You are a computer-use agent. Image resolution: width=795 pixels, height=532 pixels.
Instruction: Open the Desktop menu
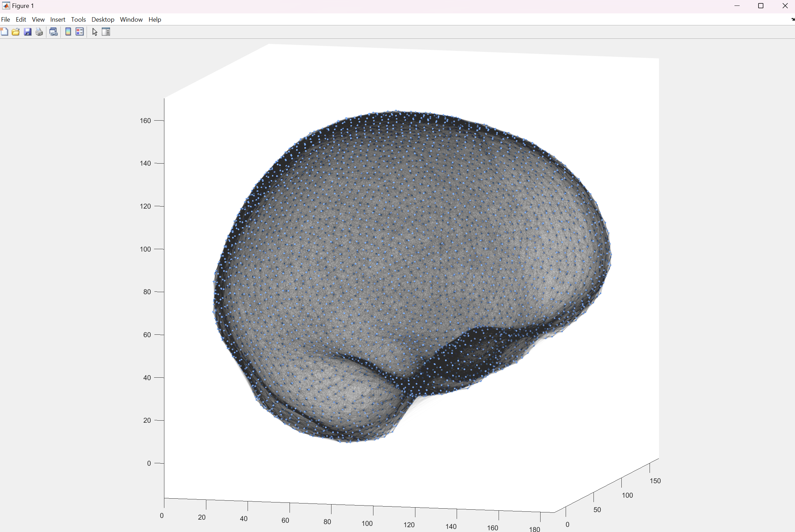102,20
